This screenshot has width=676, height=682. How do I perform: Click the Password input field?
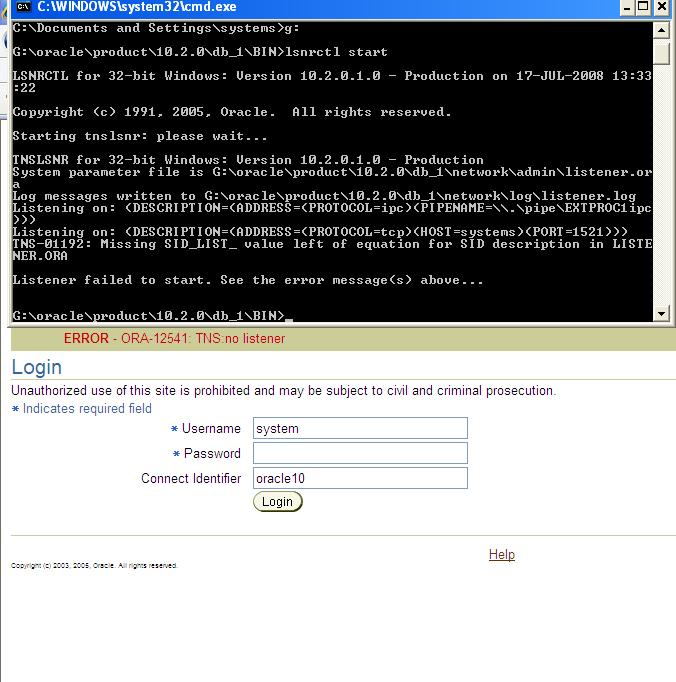(360, 453)
